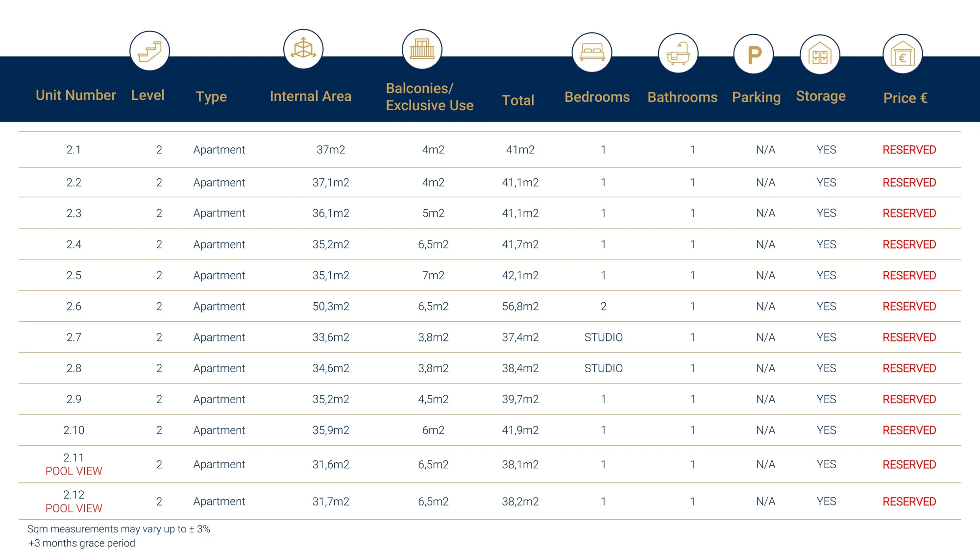Click the 3D cube Internal Area icon
The width and height of the screenshot is (980, 551).
click(303, 49)
